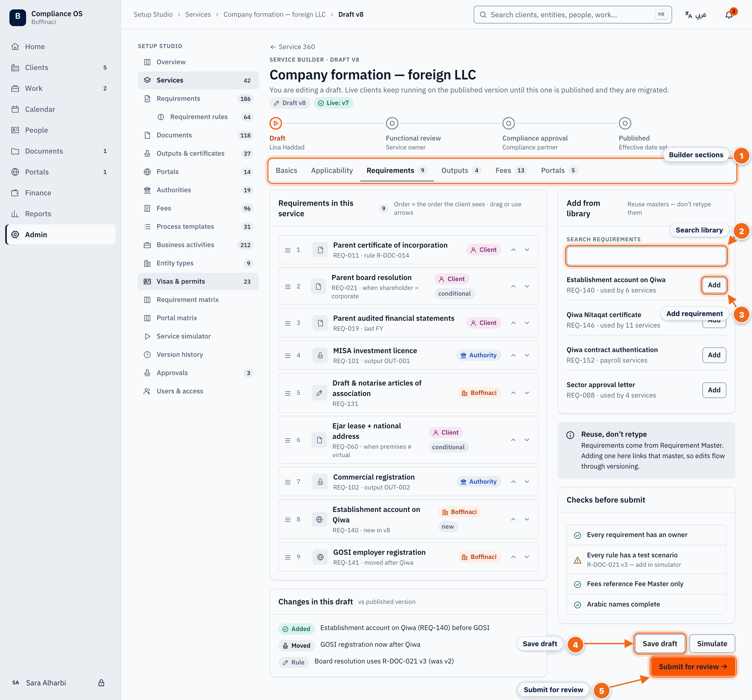The image size is (752, 700).
Task: Add Qiwa contract authentication requirement
Action: click(x=714, y=355)
